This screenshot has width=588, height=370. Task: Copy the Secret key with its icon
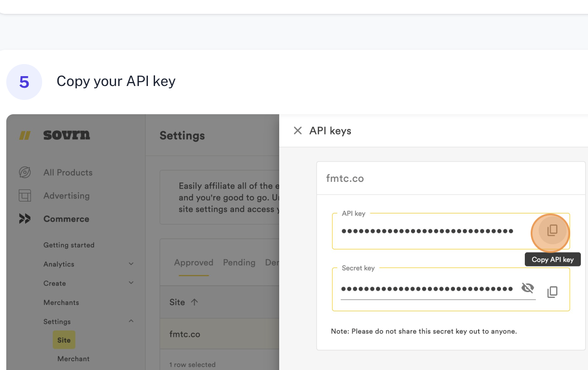[552, 292]
